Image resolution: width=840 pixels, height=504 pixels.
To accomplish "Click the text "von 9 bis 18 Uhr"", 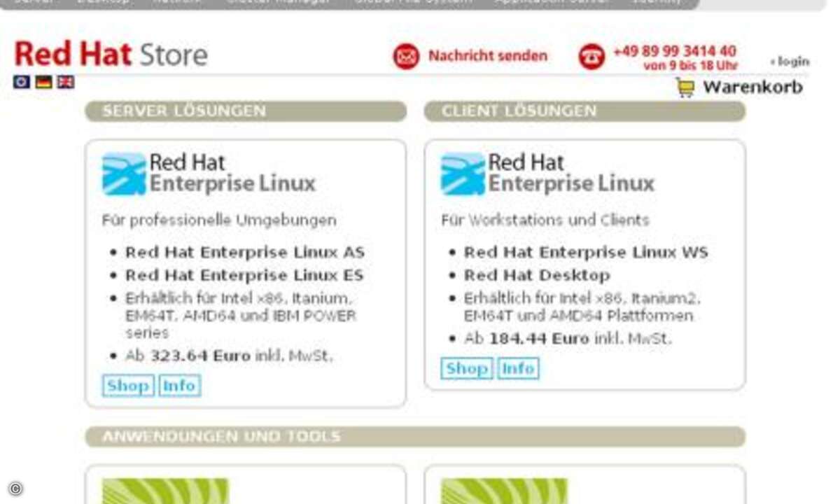I will [691, 65].
